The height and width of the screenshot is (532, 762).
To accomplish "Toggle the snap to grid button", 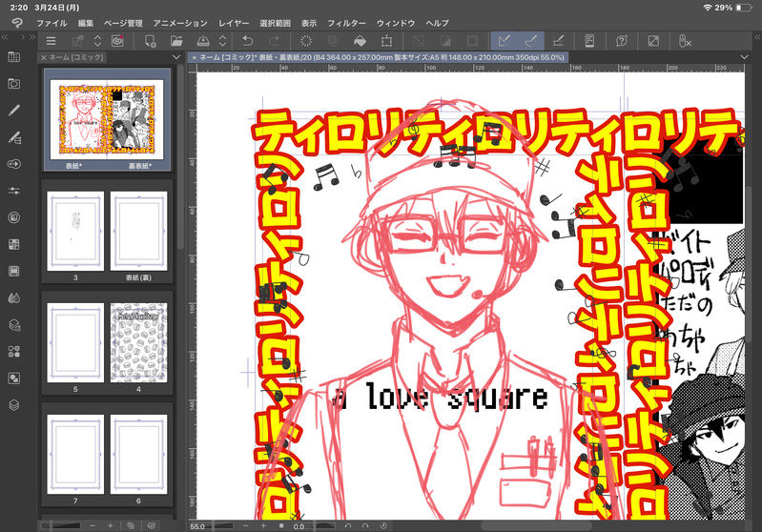I will pos(558,41).
